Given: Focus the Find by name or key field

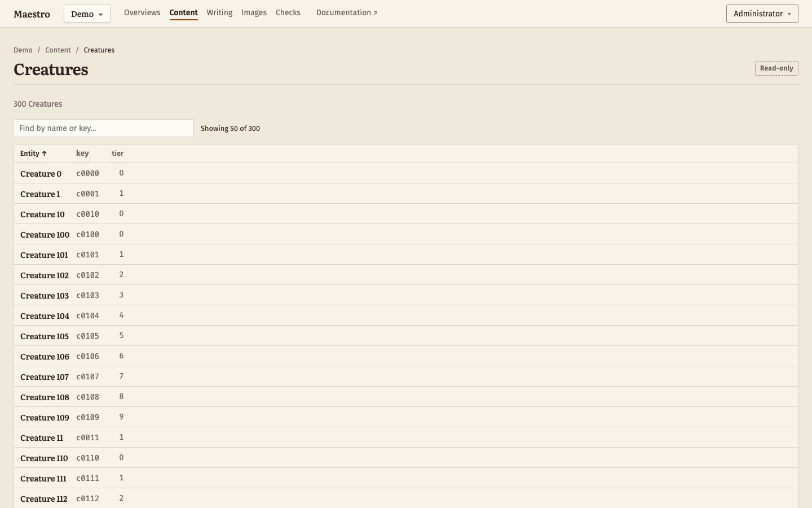Looking at the screenshot, I should [x=104, y=128].
